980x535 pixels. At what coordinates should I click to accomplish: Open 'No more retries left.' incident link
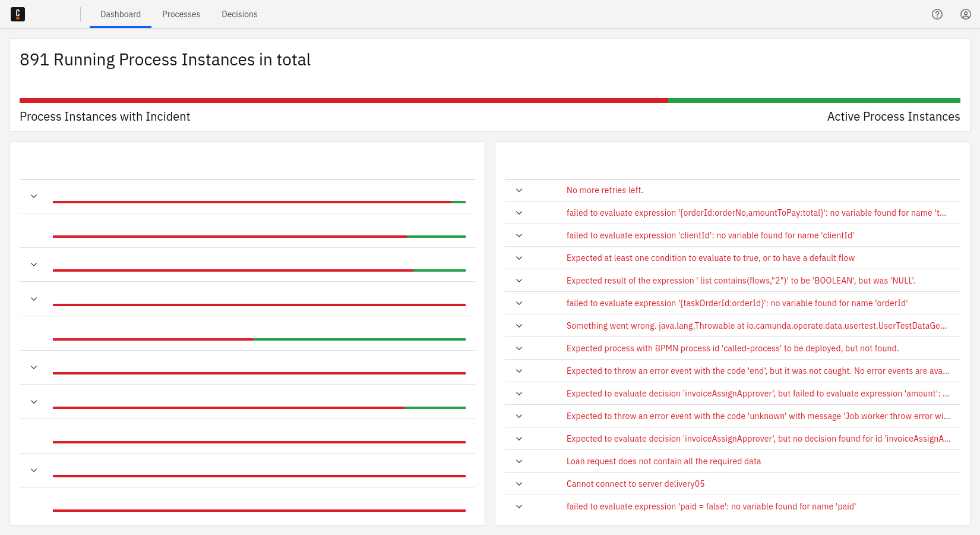pos(605,190)
